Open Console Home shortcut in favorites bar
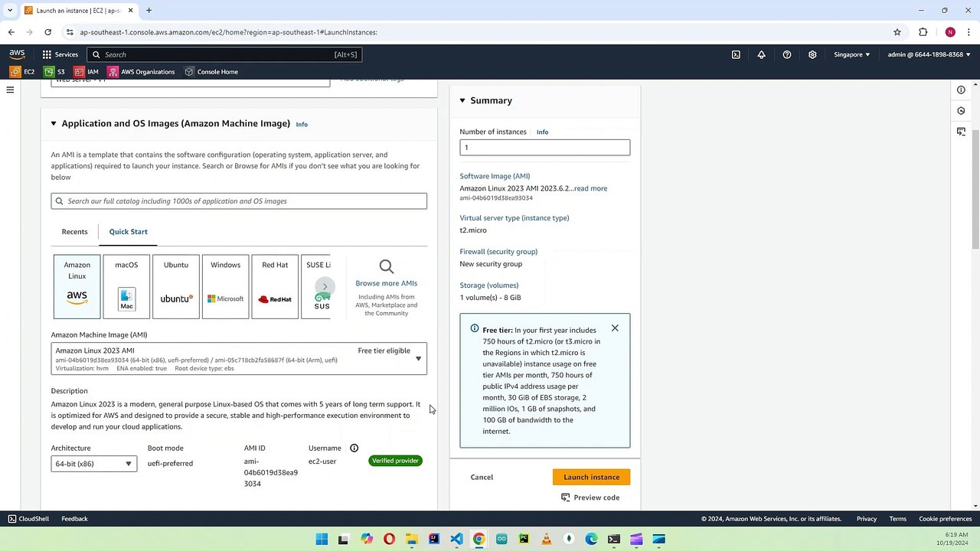Image resolution: width=980 pixels, height=551 pixels. point(211,72)
